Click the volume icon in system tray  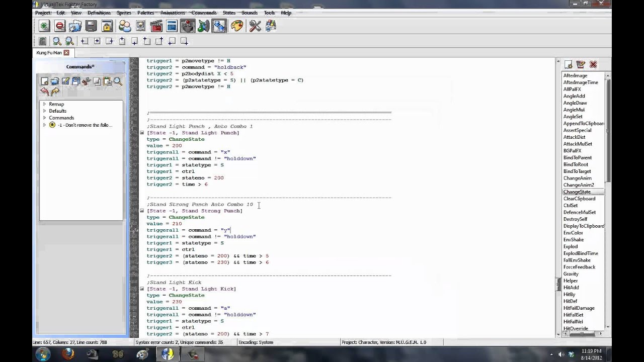tap(561, 354)
